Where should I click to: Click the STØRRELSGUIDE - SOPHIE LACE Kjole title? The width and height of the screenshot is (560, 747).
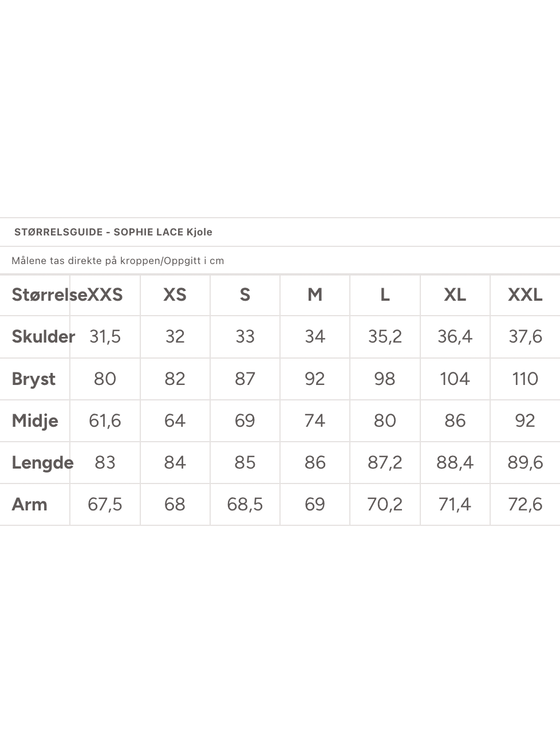(x=113, y=232)
